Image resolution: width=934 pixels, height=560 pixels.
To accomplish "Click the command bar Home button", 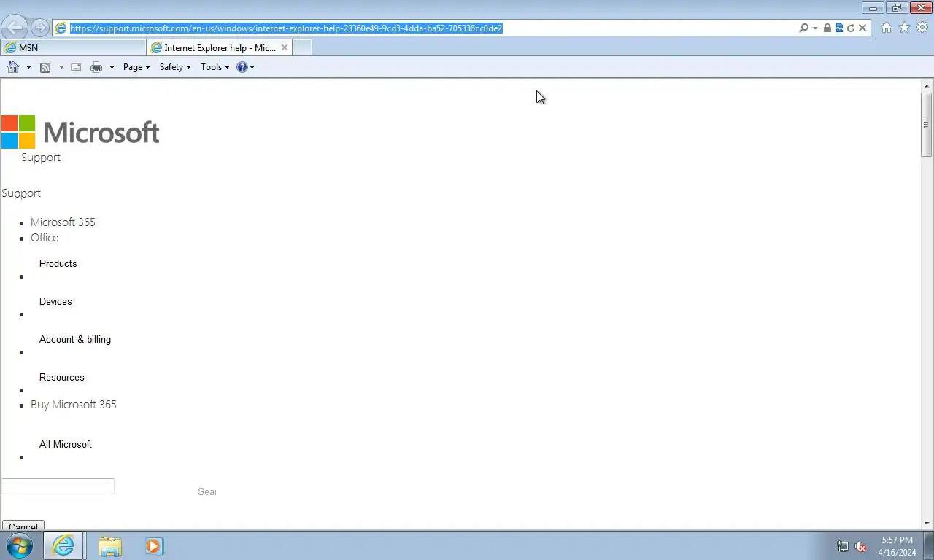I will click(13, 67).
